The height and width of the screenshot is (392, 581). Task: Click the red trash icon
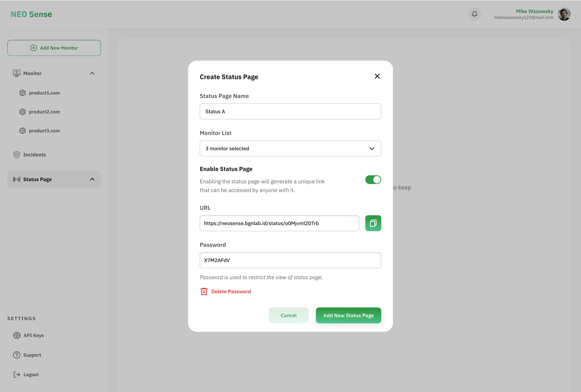204,291
